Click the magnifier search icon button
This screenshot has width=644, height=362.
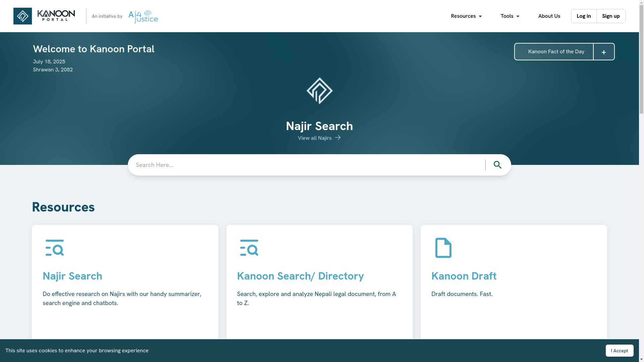497,165
